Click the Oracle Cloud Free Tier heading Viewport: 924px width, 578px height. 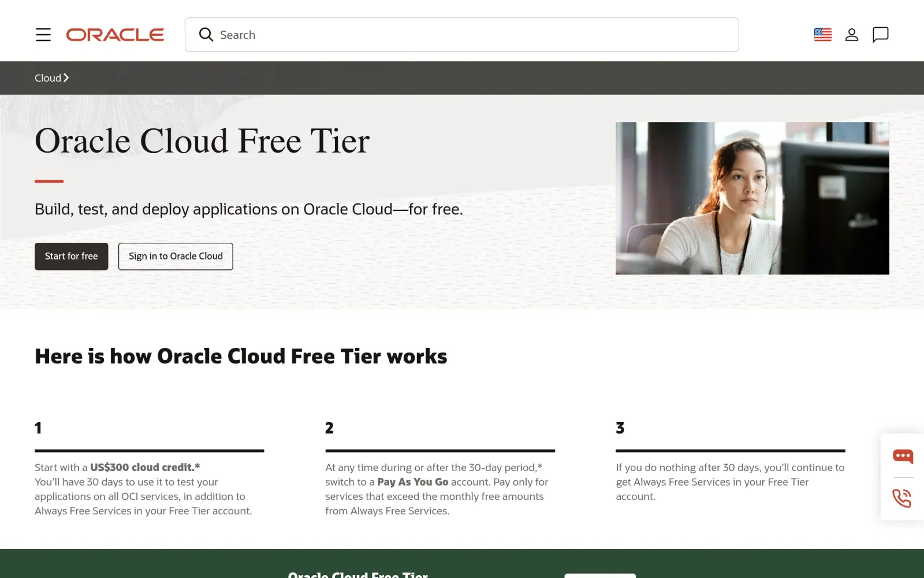[202, 140]
